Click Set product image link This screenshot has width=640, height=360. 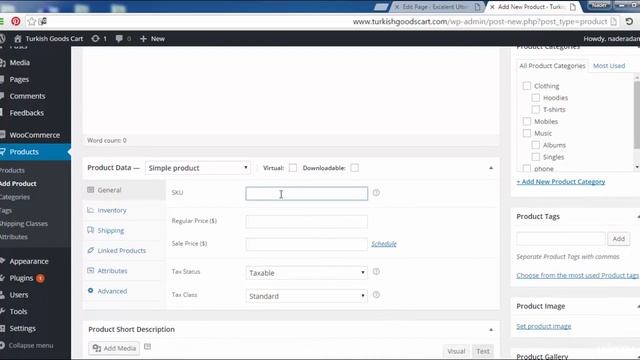544,326
